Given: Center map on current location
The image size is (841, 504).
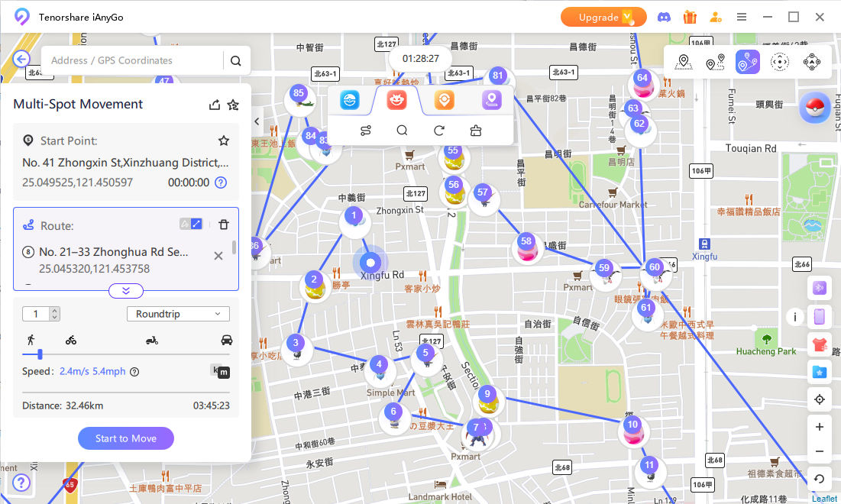Looking at the screenshot, I should 820,399.
